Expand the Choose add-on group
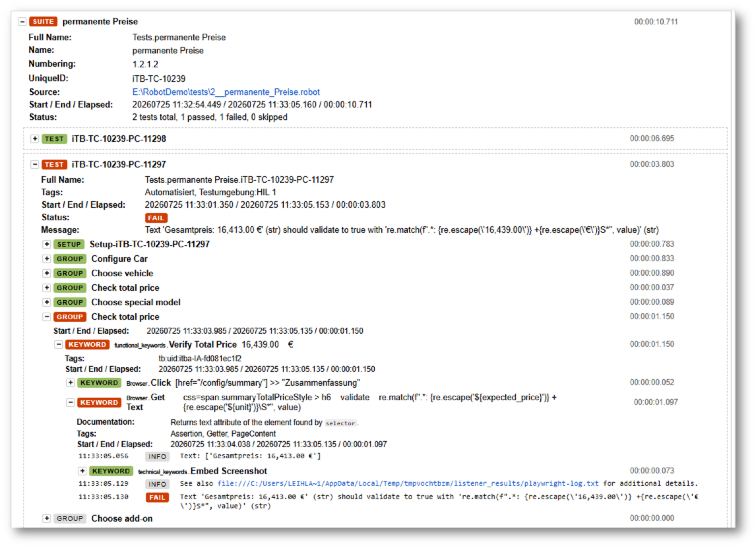756x548 pixels. point(47,518)
